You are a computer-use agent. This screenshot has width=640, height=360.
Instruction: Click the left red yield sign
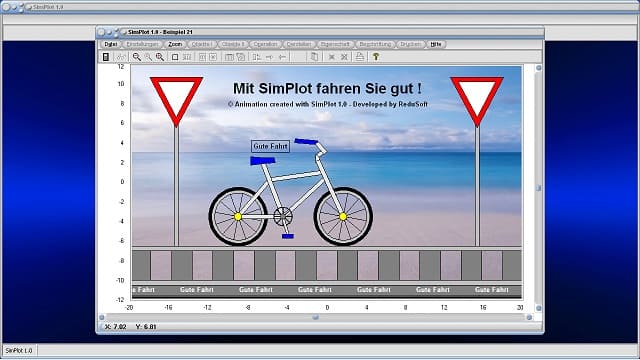[x=176, y=98]
